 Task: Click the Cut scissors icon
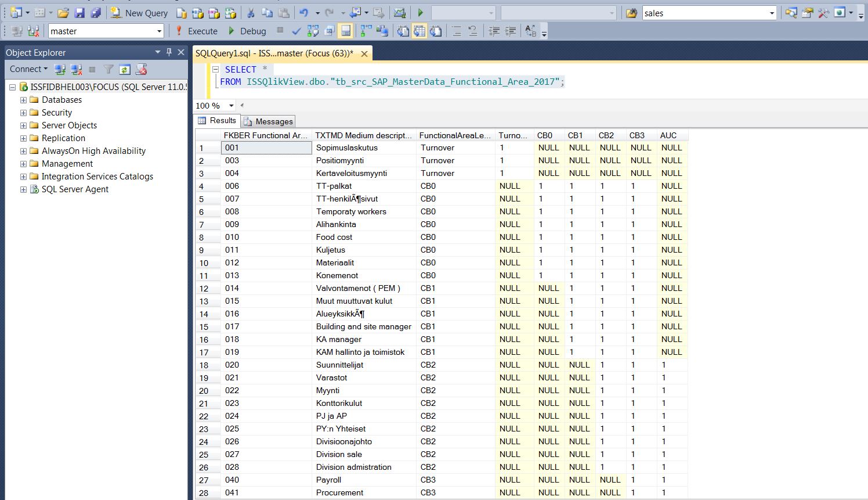pos(251,13)
